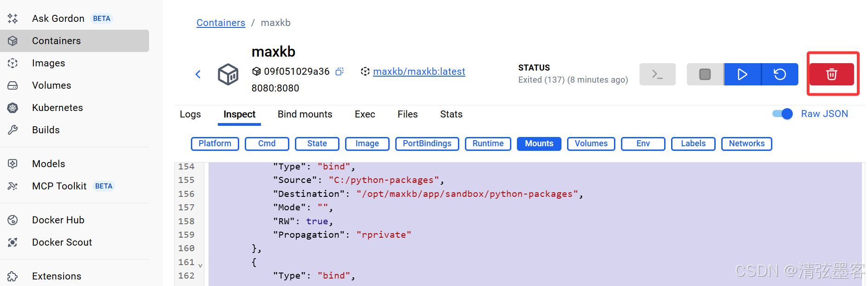This screenshot has width=868, height=286.
Task: View the Stats tab
Action: pos(451,114)
